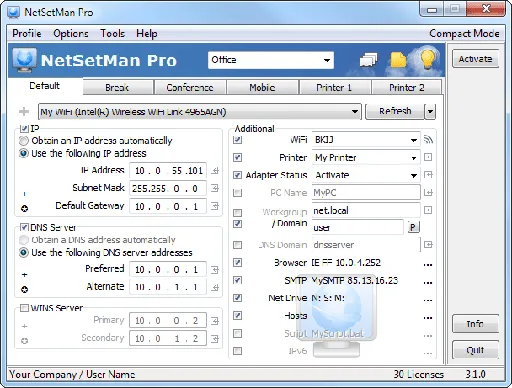Click the NetSetMan logo in header
This screenshot has height=388, width=512.
[x=24, y=60]
